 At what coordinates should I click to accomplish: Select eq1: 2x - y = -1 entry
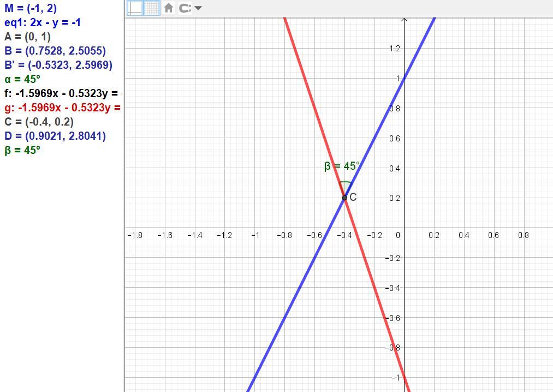(x=43, y=22)
